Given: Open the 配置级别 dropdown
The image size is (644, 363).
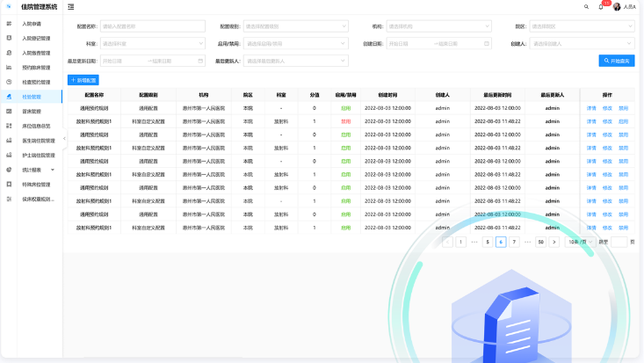Looking at the screenshot, I should [296, 26].
